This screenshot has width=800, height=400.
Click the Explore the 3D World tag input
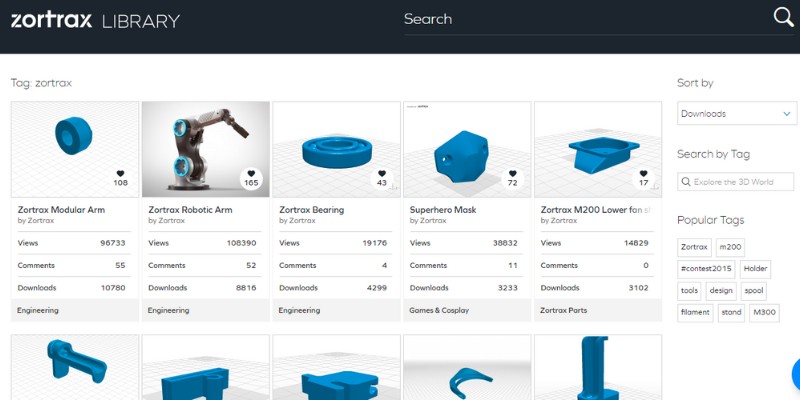(743, 181)
